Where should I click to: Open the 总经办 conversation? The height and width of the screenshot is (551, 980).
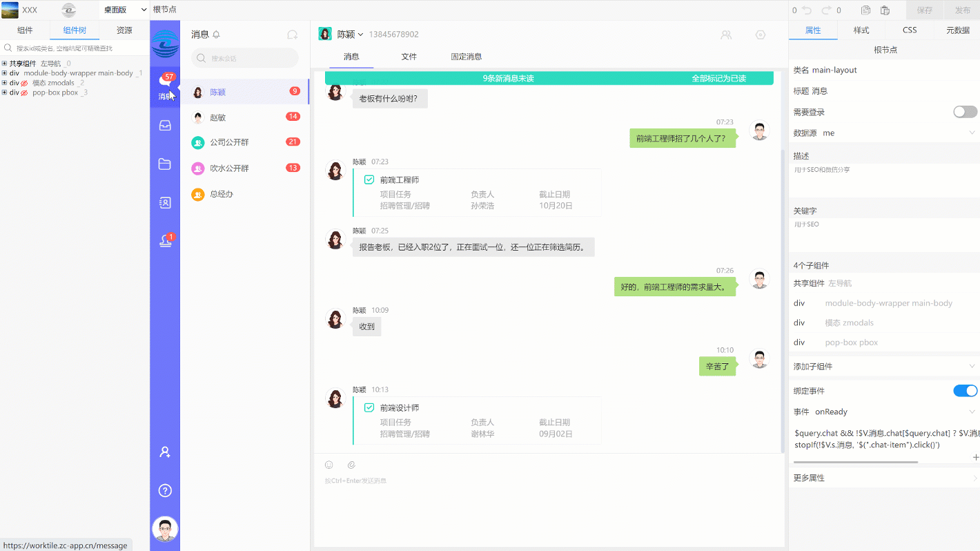point(245,194)
